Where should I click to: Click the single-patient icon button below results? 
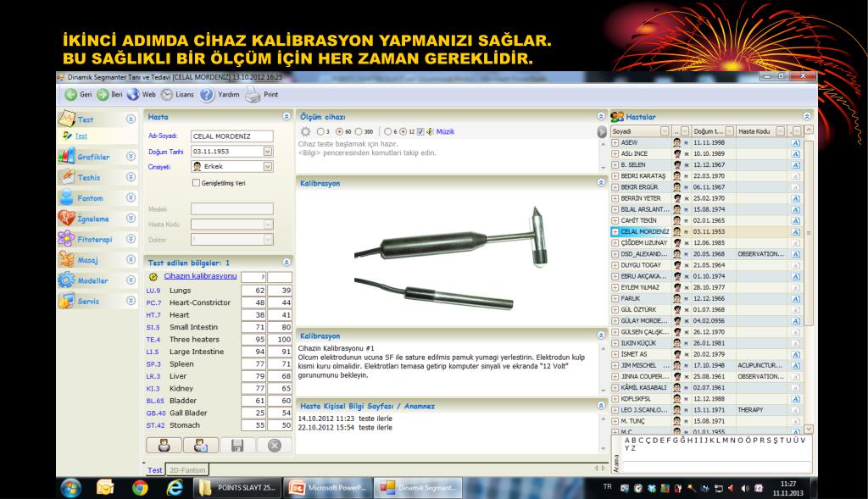click(x=164, y=446)
